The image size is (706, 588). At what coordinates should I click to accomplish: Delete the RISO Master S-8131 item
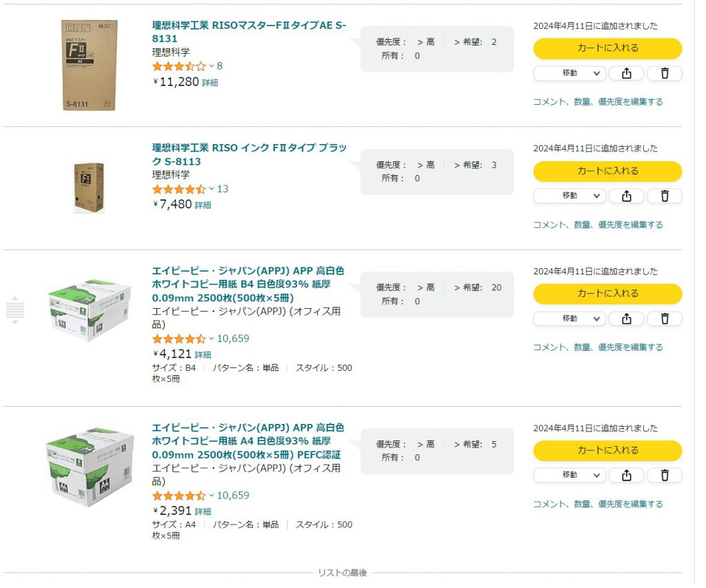point(665,73)
